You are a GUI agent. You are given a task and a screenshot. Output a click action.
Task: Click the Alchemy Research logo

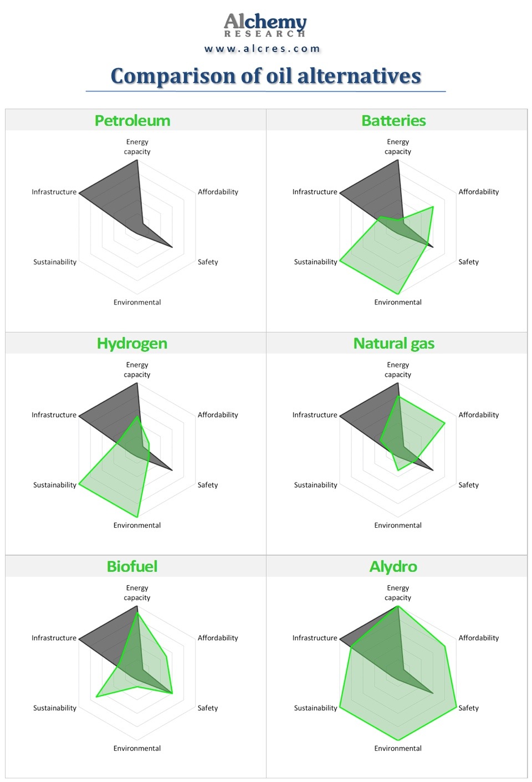click(265, 25)
